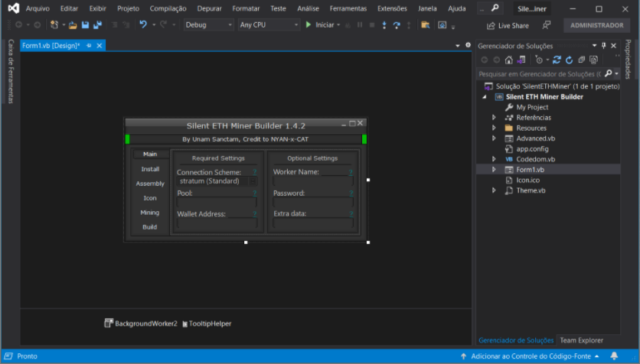Screen dimensions: 640x364
Task: Select the solution root 'SilentETHMiner' node
Action: click(x=557, y=86)
